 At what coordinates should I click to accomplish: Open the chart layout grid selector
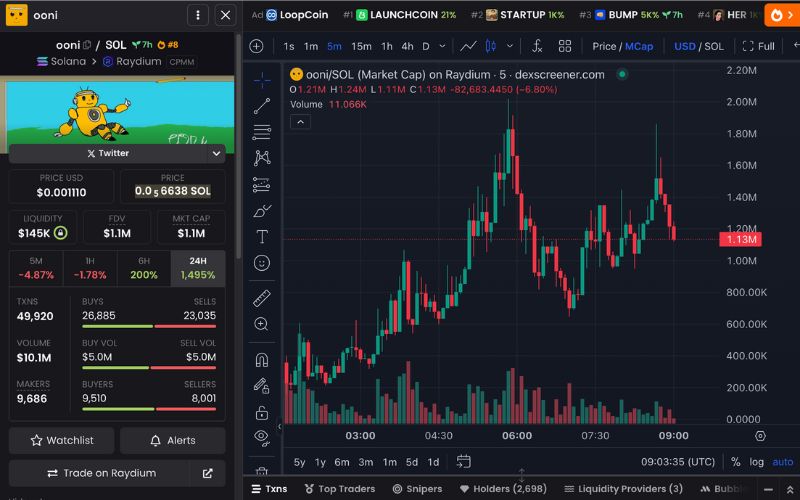tap(565, 46)
